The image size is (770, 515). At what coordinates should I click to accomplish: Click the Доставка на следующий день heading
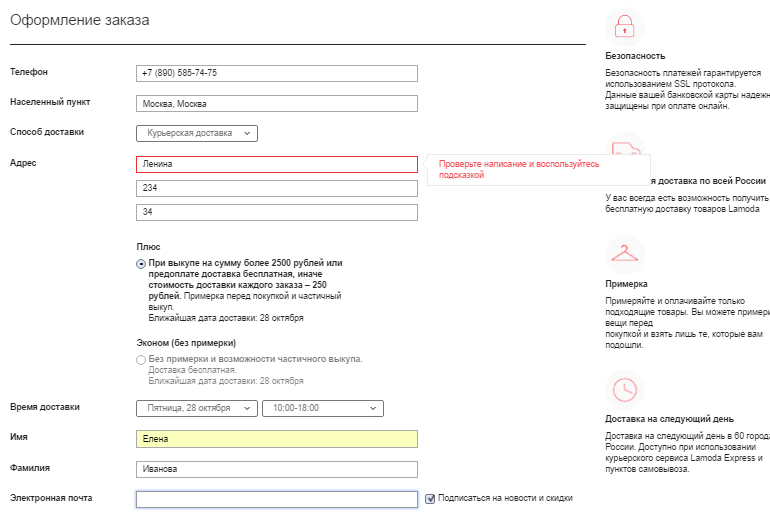click(x=669, y=419)
